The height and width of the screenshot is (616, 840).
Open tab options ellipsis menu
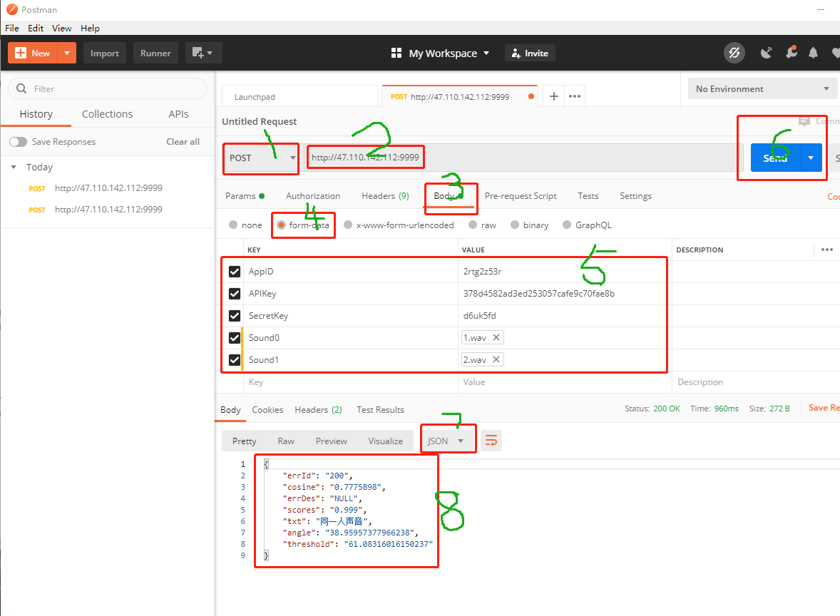[x=574, y=96]
